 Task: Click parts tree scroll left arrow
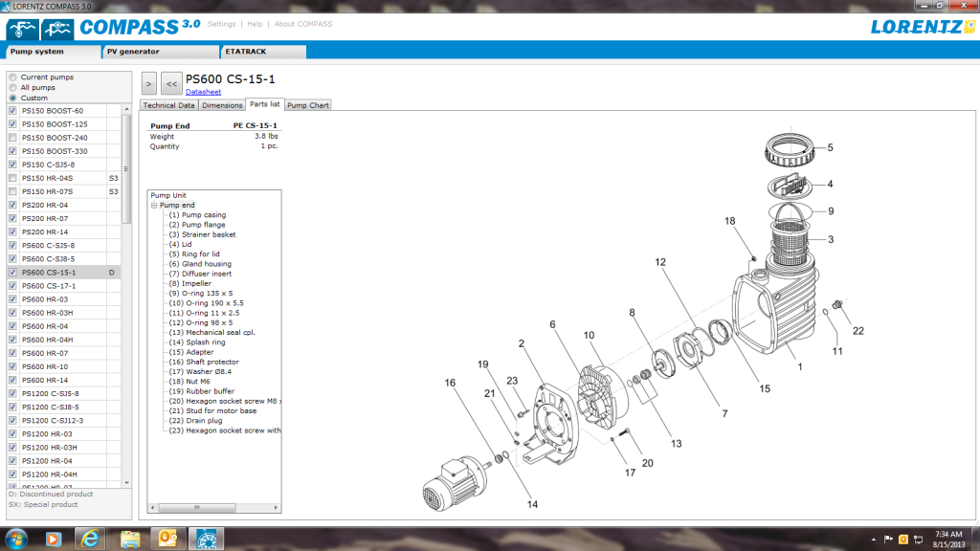(152, 508)
